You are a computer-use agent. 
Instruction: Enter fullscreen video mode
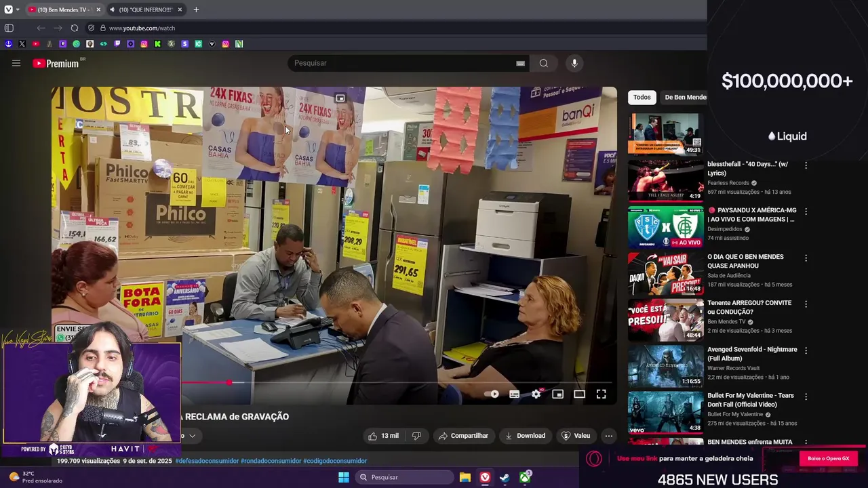click(601, 394)
